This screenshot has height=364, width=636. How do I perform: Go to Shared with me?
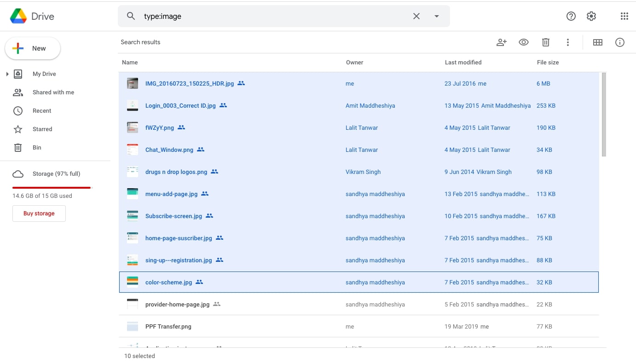pos(53,92)
